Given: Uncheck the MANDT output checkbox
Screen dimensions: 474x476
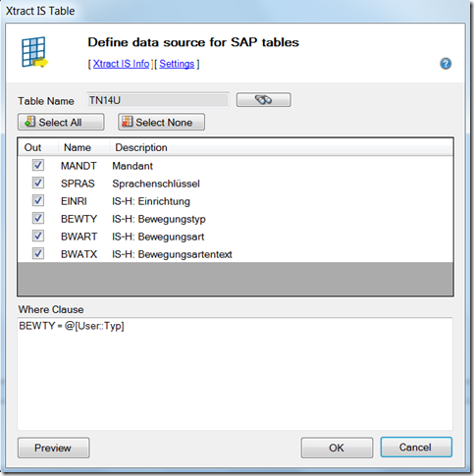Looking at the screenshot, I should click(x=38, y=165).
